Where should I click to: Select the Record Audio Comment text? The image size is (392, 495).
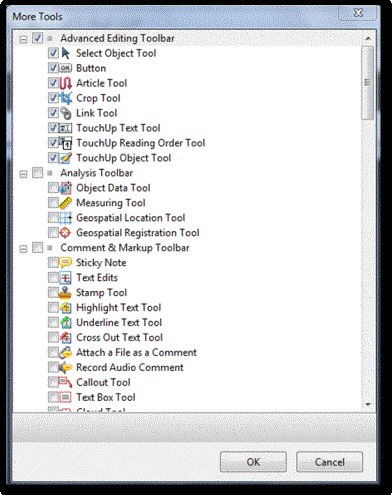tap(130, 368)
